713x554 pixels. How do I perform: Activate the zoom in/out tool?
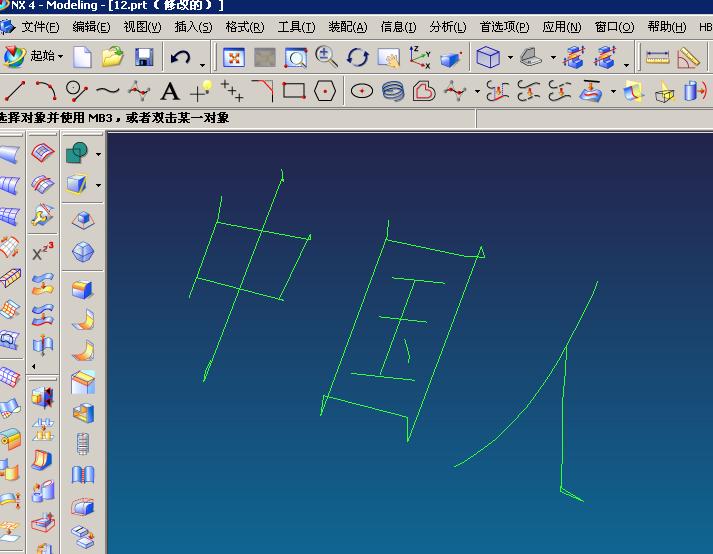pyautogui.click(x=326, y=57)
